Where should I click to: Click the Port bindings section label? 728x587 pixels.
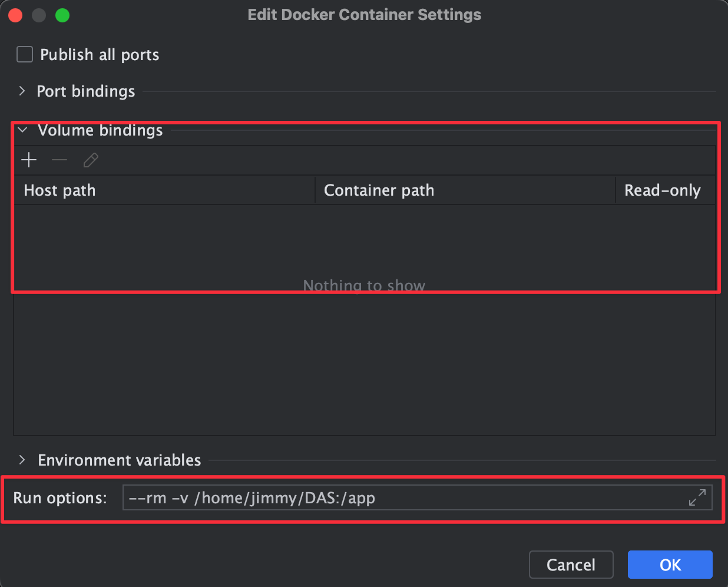coord(86,91)
